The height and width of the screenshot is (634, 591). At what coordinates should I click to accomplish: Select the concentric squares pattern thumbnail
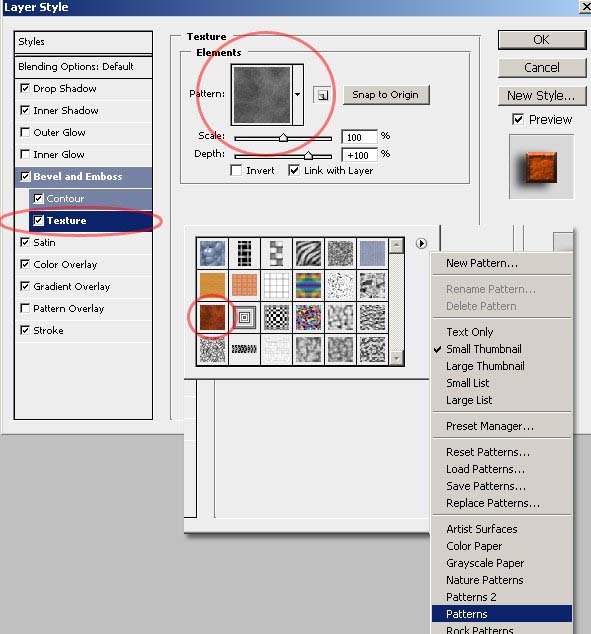click(x=245, y=318)
